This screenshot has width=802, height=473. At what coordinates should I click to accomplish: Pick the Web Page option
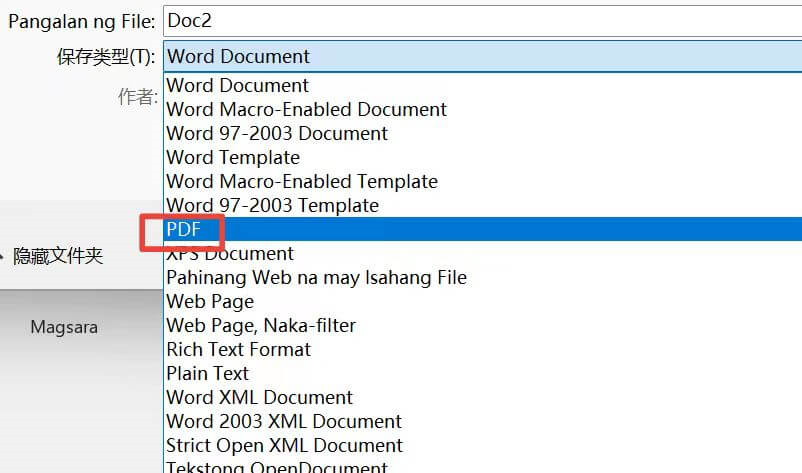[x=482, y=302]
